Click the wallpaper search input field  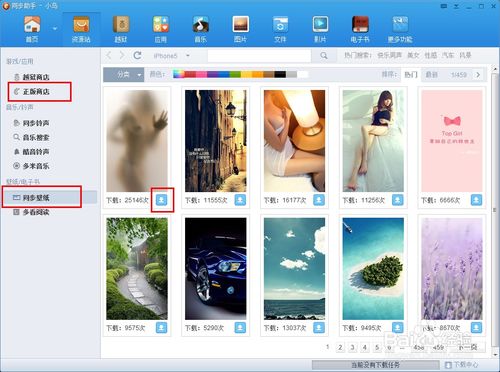(259, 56)
